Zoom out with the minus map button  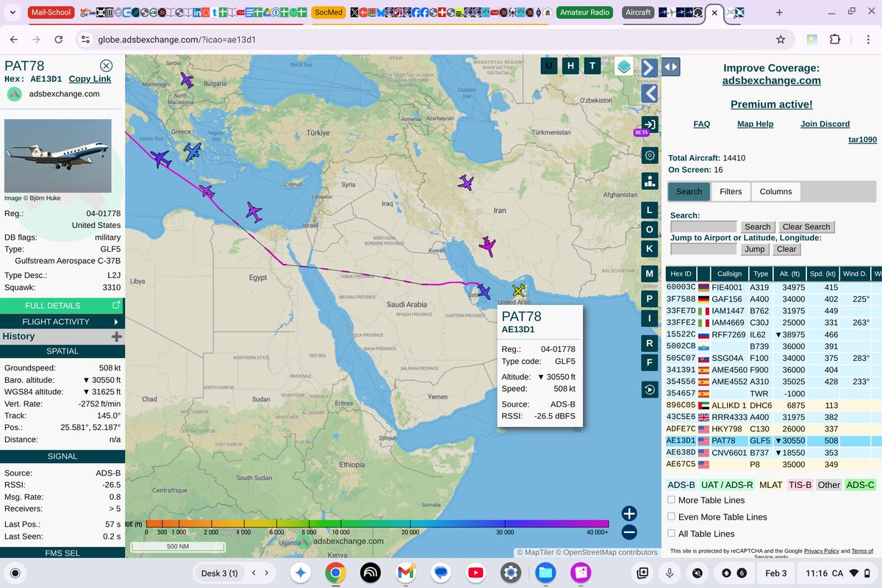[629, 532]
